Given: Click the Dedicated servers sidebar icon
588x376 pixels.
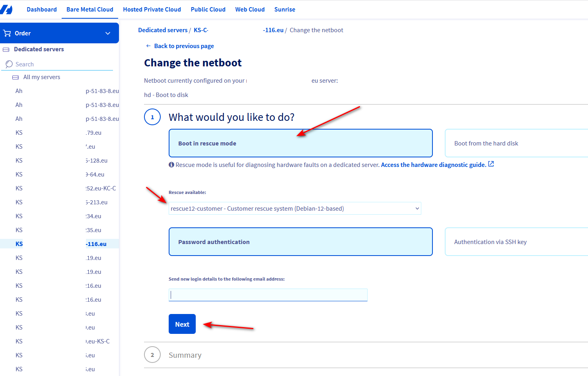Looking at the screenshot, I should pyautogui.click(x=6, y=50).
